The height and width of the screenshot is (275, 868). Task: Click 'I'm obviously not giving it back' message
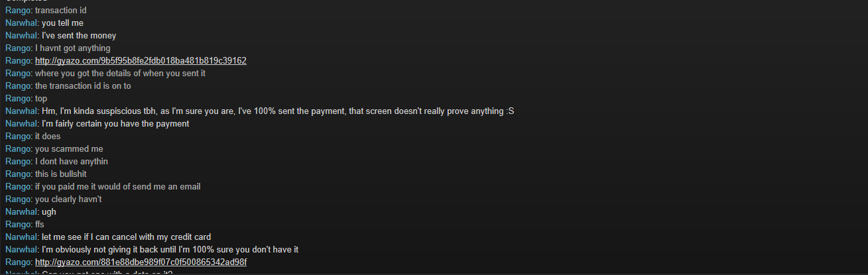click(170, 250)
